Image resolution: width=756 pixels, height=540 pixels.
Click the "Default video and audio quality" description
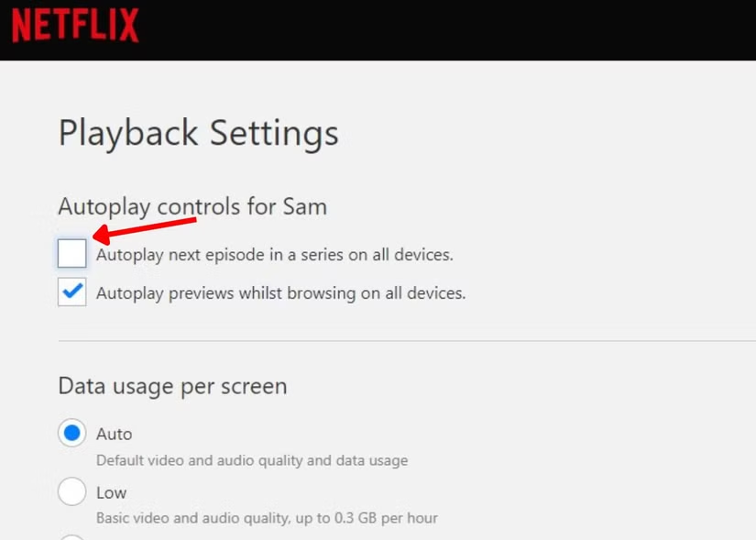click(x=251, y=460)
